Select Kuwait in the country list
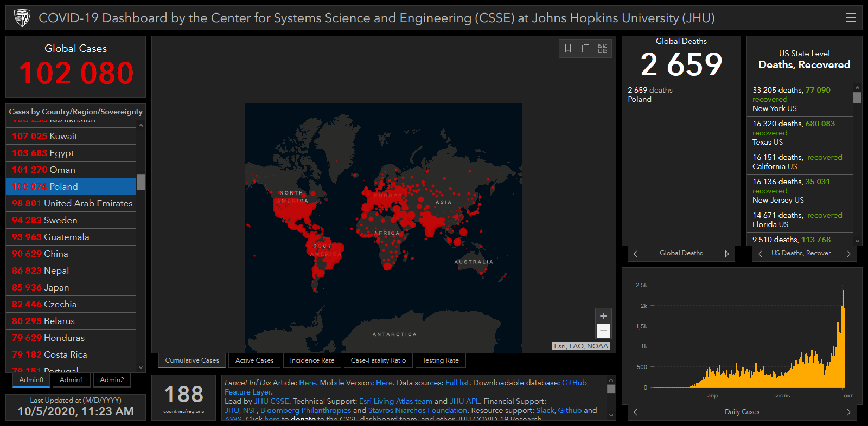 coord(71,136)
